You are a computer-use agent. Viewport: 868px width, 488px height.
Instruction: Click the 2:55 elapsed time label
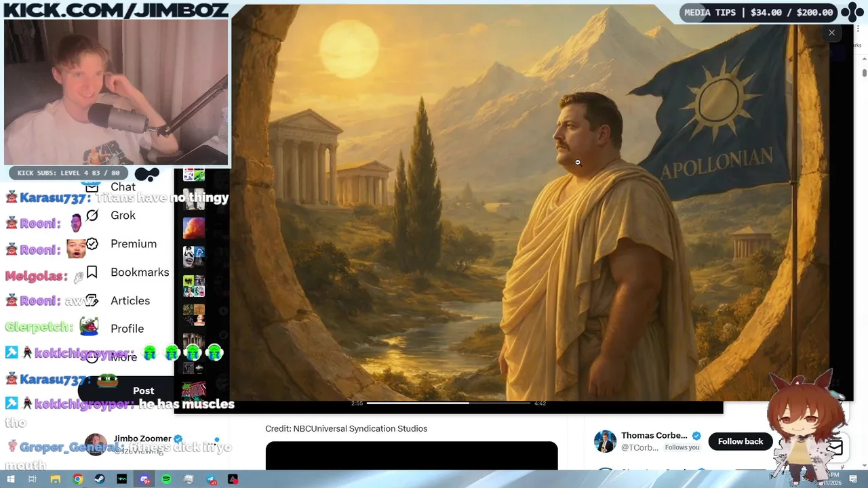[x=357, y=403]
